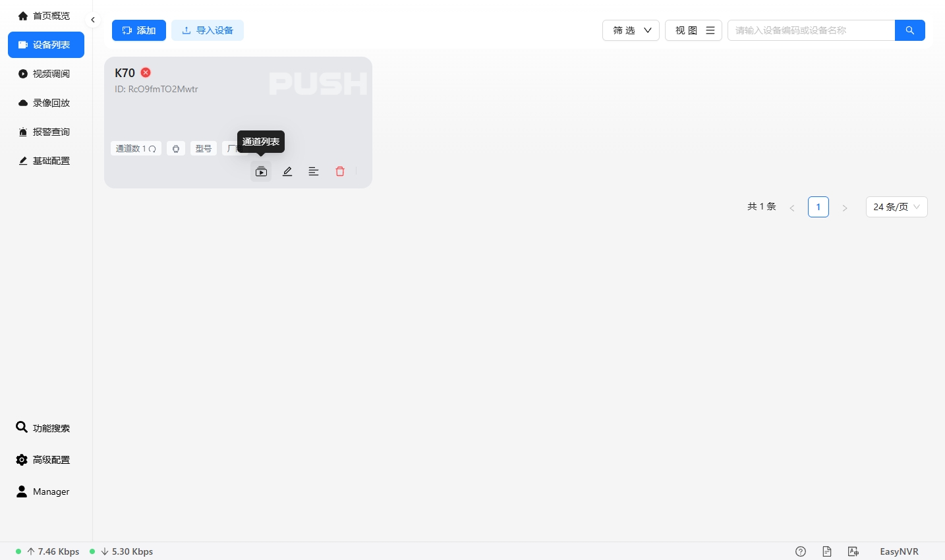Select page 1 in pagination
945x560 pixels.
click(818, 207)
